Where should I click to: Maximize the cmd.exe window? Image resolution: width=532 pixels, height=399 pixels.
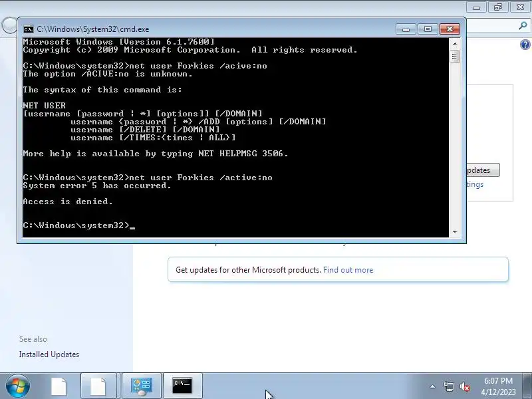pos(428,29)
